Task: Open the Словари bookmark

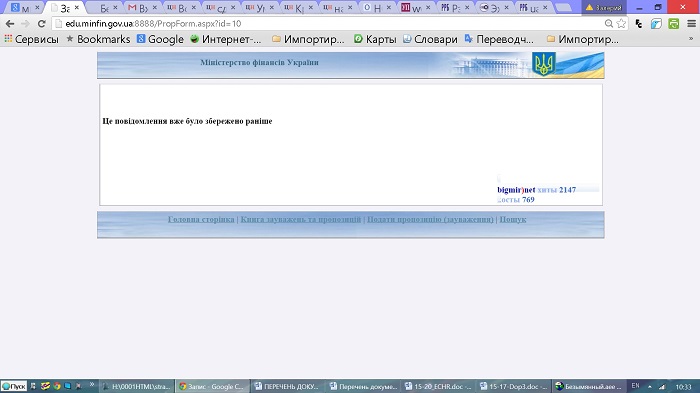Action: (x=430, y=39)
